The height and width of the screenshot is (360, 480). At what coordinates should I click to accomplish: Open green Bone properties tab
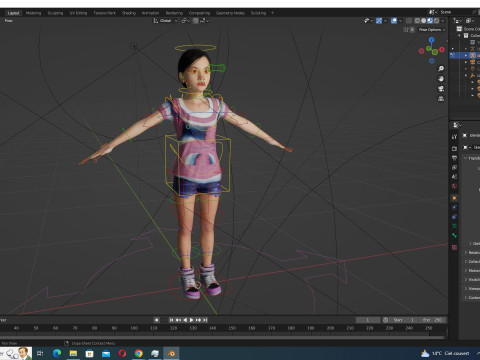pyautogui.click(x=454, y=236)
